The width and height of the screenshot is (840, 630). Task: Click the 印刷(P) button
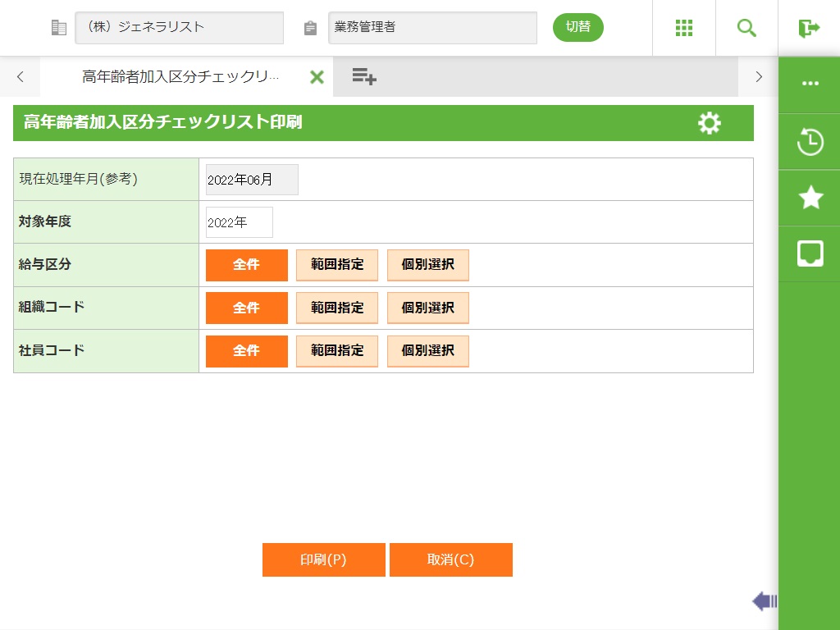(324, 560)
